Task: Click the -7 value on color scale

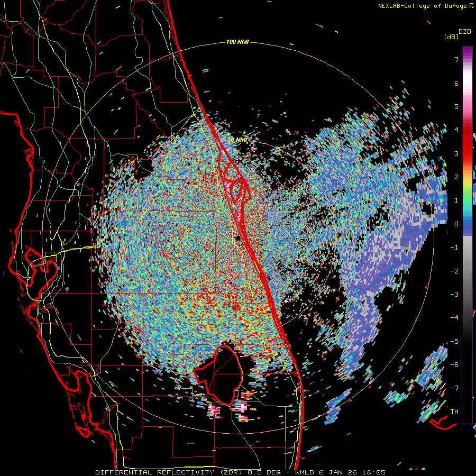Action: (x=454, y=388)
